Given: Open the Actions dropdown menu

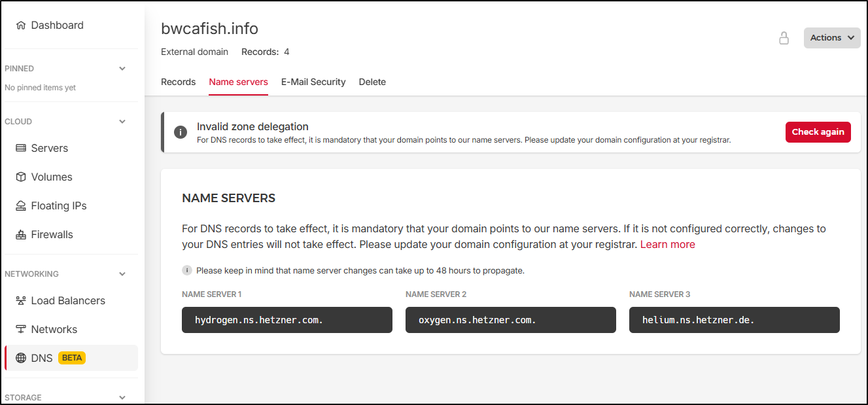Looking at the screenshot, I should pyautogui.click(x=831, y=38).
